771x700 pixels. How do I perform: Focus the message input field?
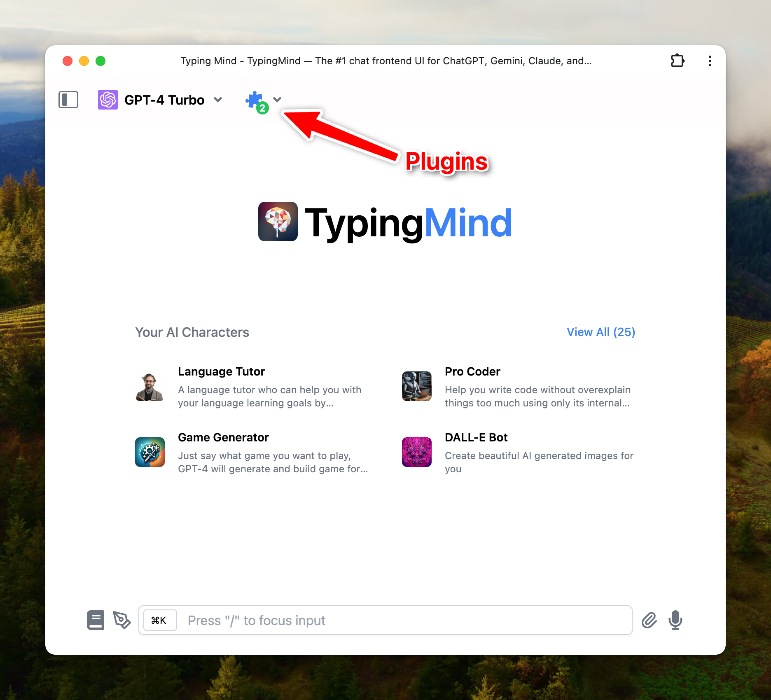[385, 620]
